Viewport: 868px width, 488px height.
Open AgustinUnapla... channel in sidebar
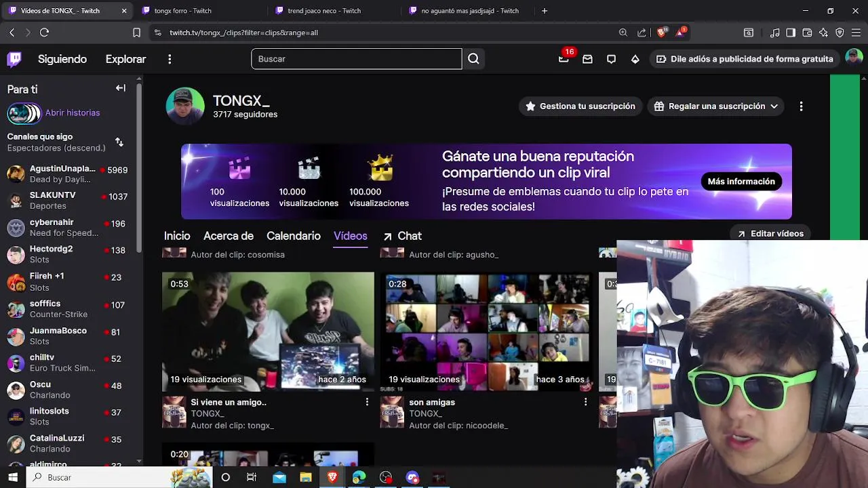pos(68,174)
